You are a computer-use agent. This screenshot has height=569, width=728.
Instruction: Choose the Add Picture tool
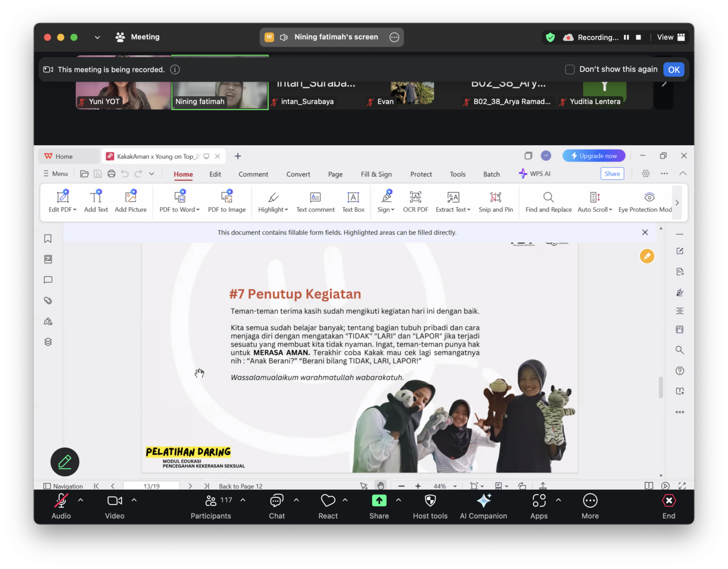click(131, 201)
